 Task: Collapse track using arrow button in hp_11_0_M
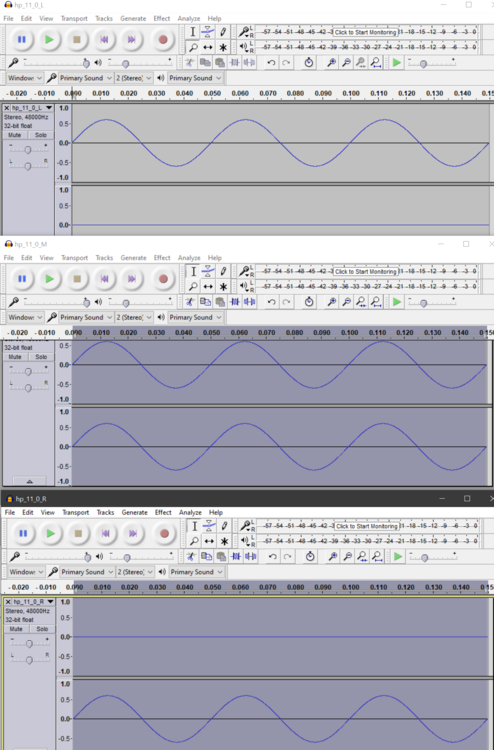click(29, 481)
